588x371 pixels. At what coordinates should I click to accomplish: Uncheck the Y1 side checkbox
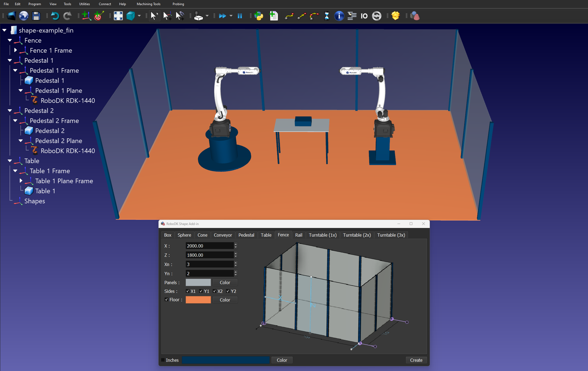201,291
